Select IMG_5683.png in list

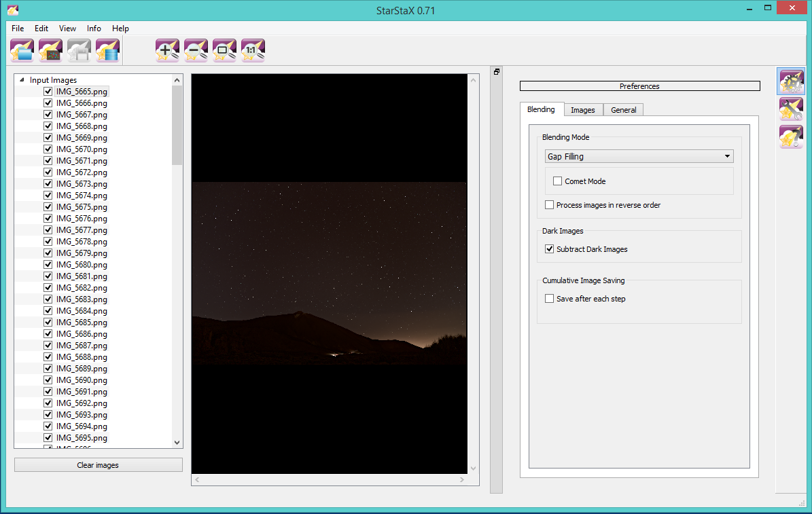click(x=82, y=299)
